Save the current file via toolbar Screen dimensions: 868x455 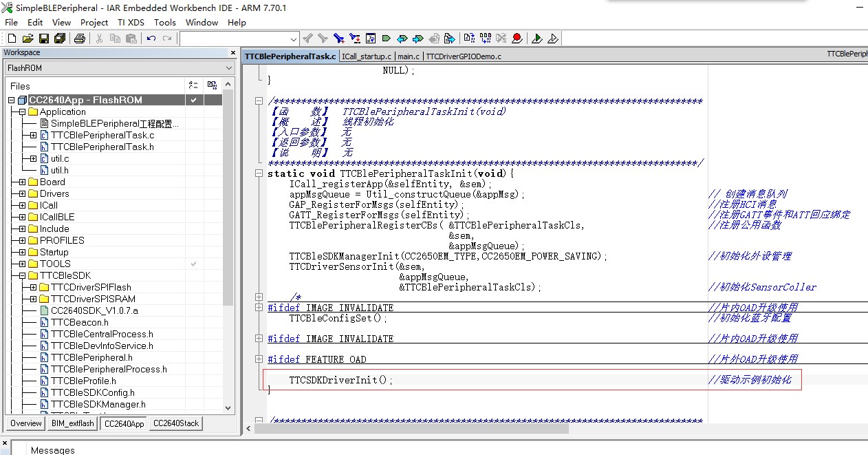(43, 39)
